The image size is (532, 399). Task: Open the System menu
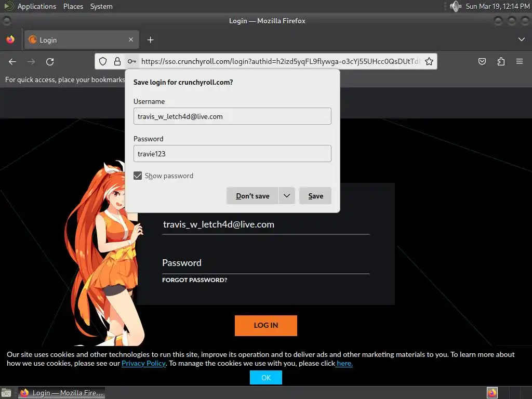click(101, 6)
